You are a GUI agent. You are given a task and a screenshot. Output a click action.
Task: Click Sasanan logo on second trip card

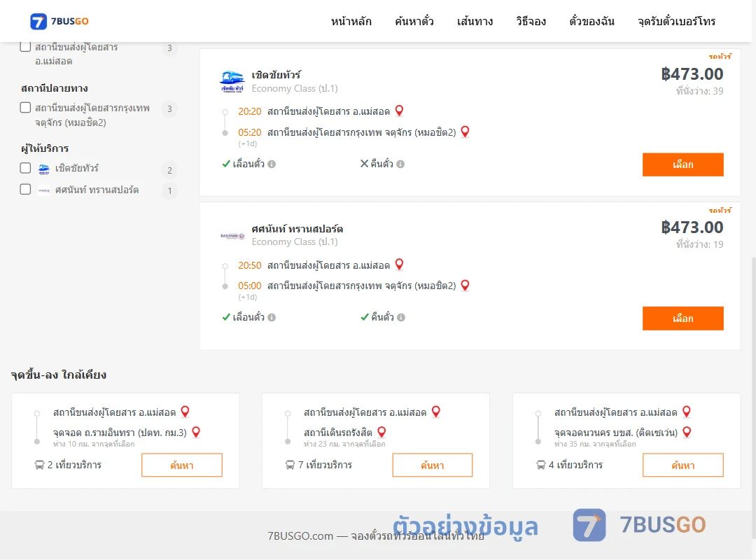pos(232,236)
